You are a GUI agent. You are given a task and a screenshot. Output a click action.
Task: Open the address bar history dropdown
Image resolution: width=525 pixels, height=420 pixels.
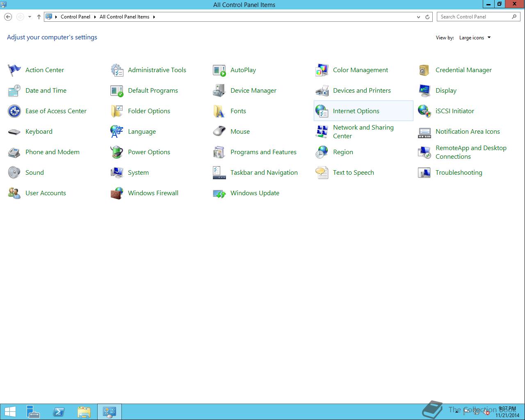418,17
